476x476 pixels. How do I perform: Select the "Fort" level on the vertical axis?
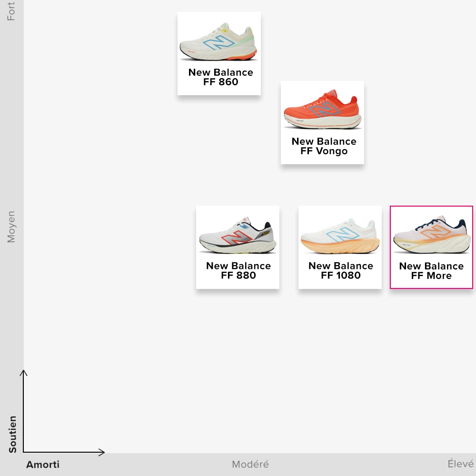tap(11, 11)
